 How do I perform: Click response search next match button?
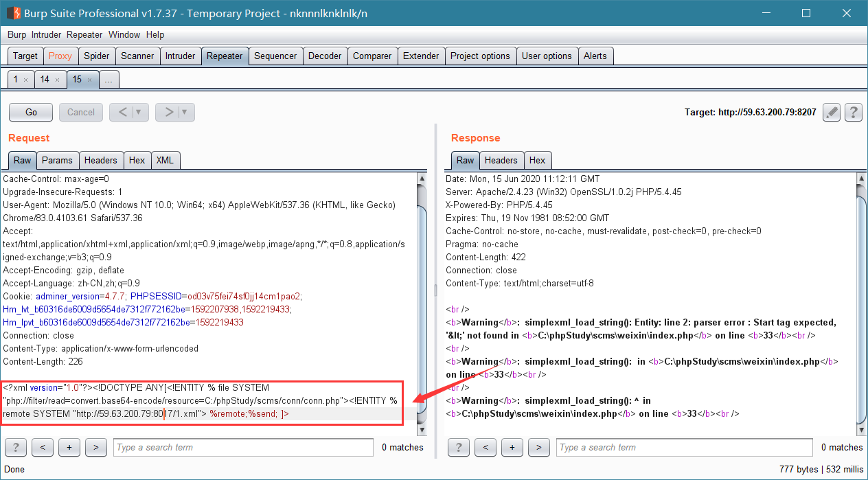point(539,447)
